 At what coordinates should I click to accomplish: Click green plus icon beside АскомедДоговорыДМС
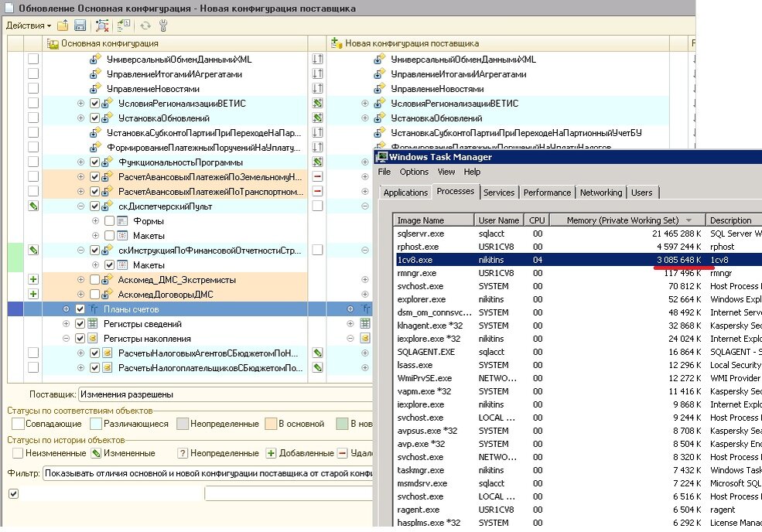pyautogui.click(x=33, y=294)
